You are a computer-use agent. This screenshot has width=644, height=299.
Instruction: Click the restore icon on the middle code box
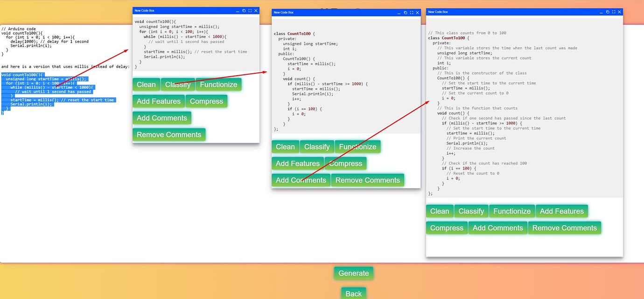tap(406, 13)
